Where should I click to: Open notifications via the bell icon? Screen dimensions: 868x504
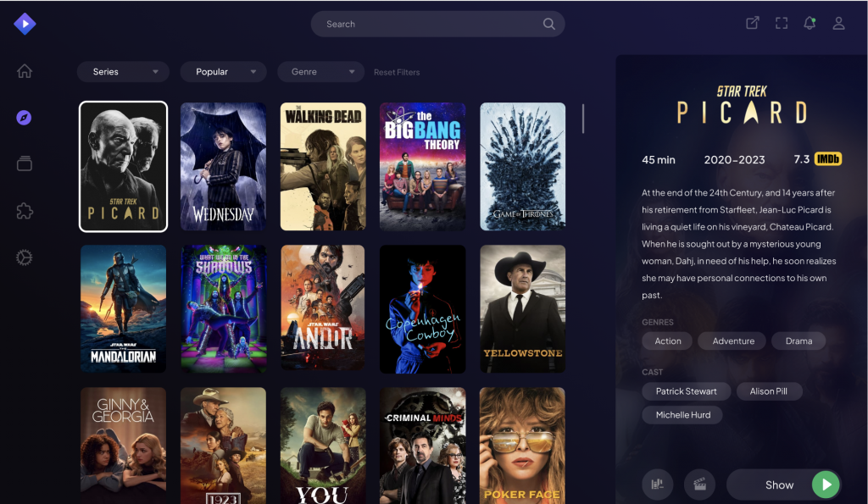tap(809, 23)
